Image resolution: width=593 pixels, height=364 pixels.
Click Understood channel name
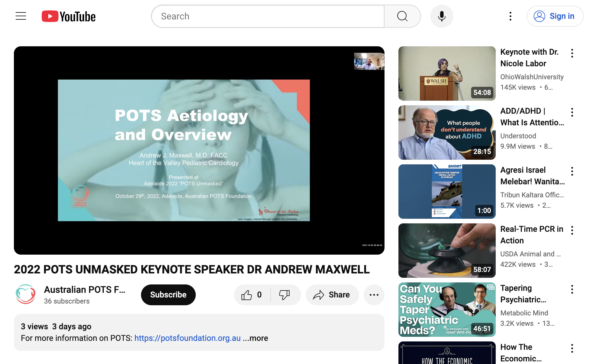coord(518,136)
